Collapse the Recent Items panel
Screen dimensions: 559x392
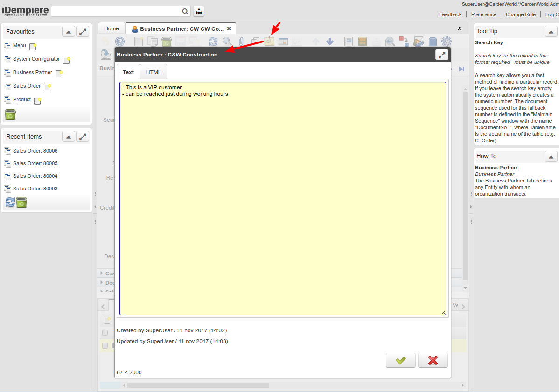coord(69,137)
